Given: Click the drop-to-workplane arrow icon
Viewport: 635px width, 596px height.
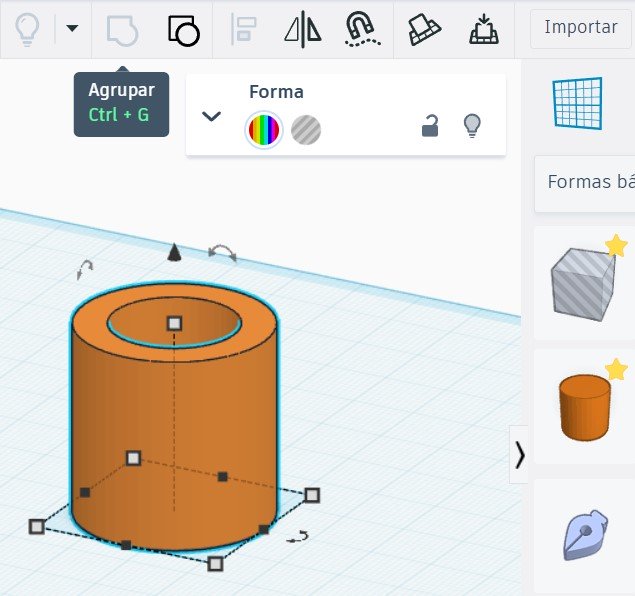Looking at the screenshot, I should (x=484, y=29).
